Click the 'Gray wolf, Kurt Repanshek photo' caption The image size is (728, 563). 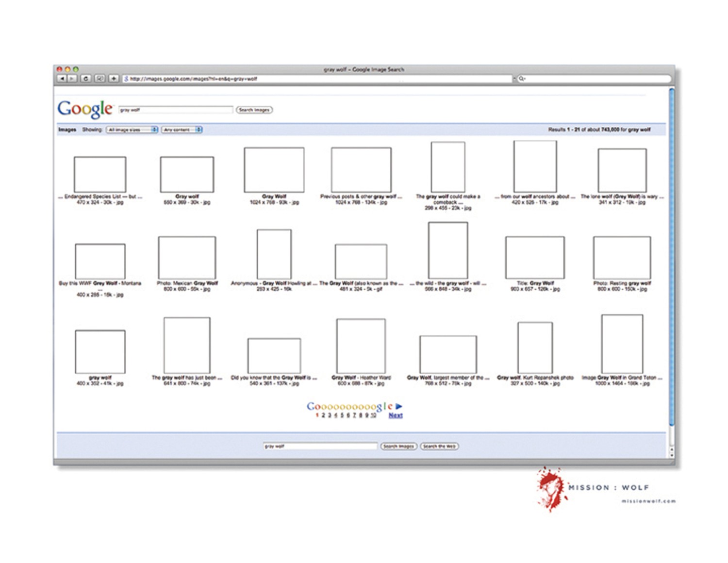pyautogui.click(x=535, y=378)
